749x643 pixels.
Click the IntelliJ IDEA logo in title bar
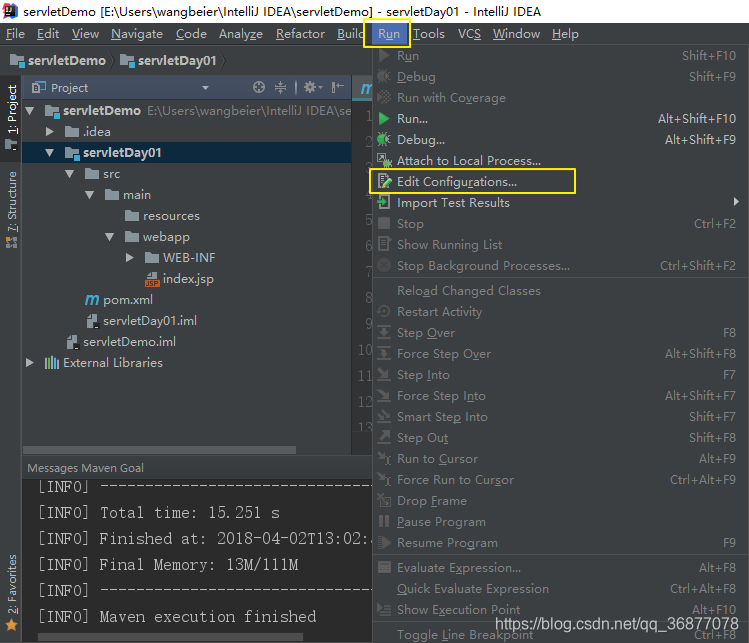pyautogui.click(x=10, y=11)
